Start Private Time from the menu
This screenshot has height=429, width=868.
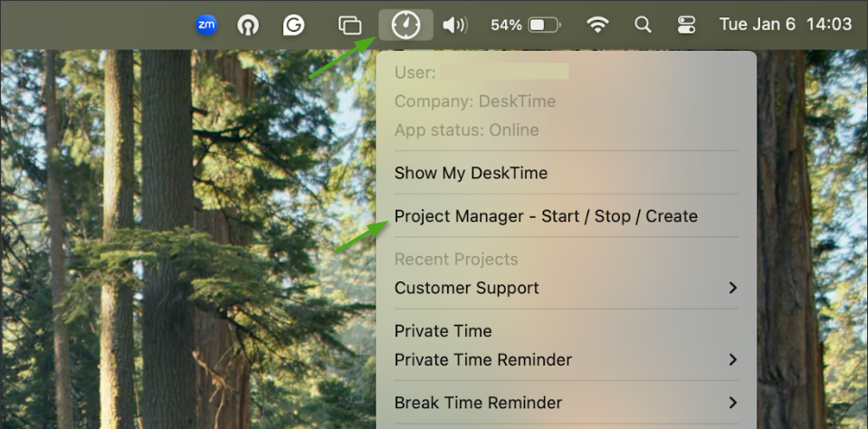[443, 331]
